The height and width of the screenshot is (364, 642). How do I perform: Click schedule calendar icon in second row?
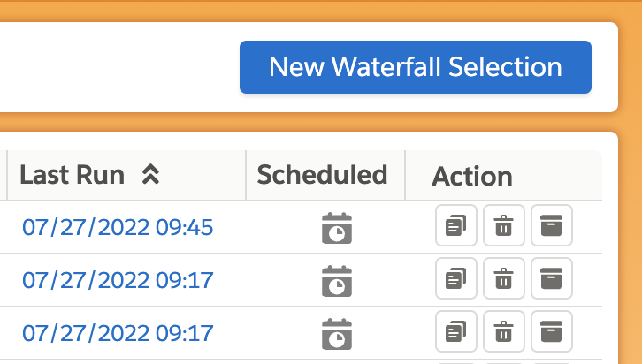click(x=336, y=280)
